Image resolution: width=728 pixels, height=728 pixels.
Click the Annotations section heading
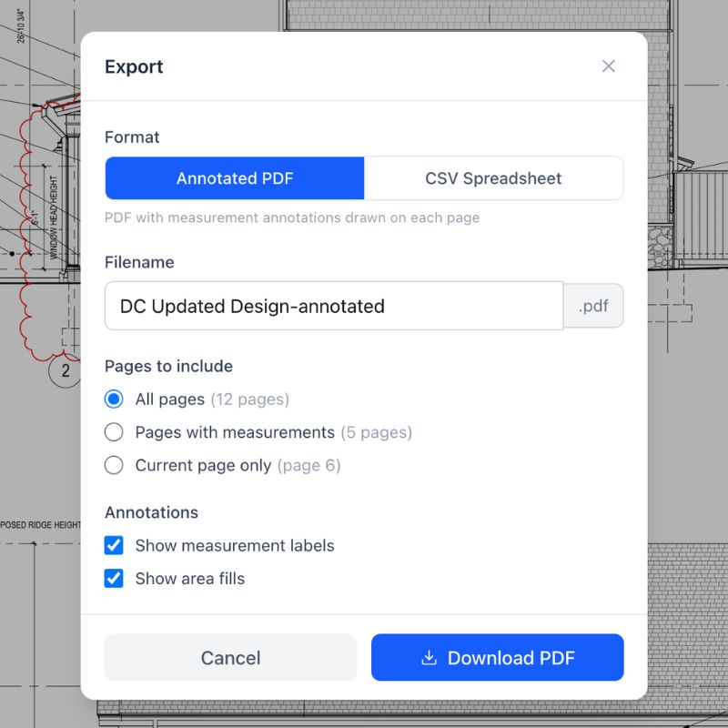point(151,512)
